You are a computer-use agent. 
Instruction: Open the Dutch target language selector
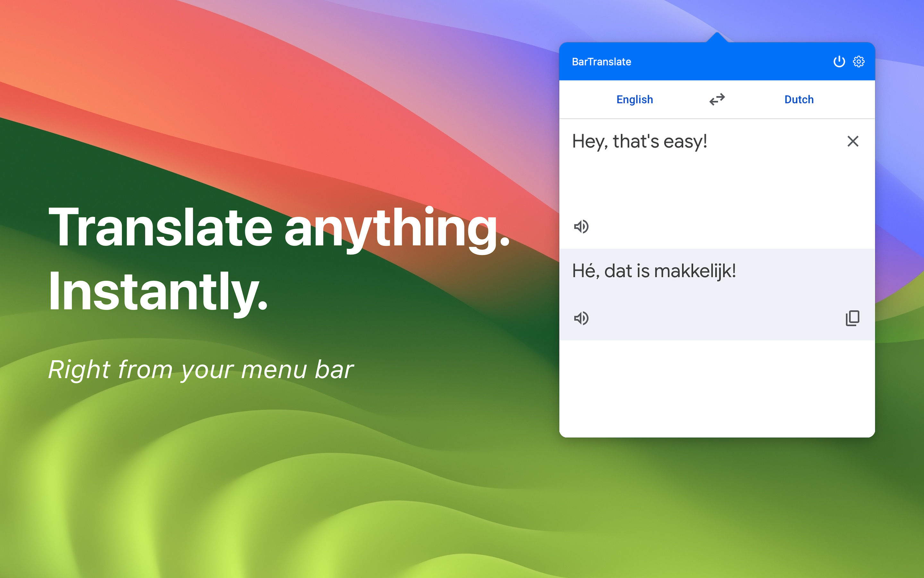(799, 100)
